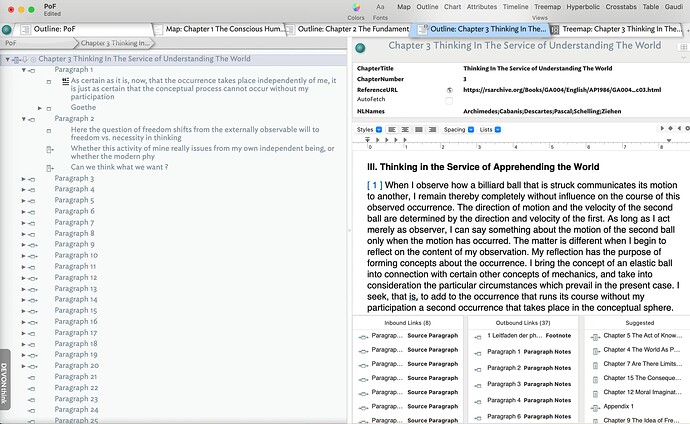The width and height of the screenshot is (690, 424).
Task: Expand the Goethe note
Action: click(x=40, y=108)
